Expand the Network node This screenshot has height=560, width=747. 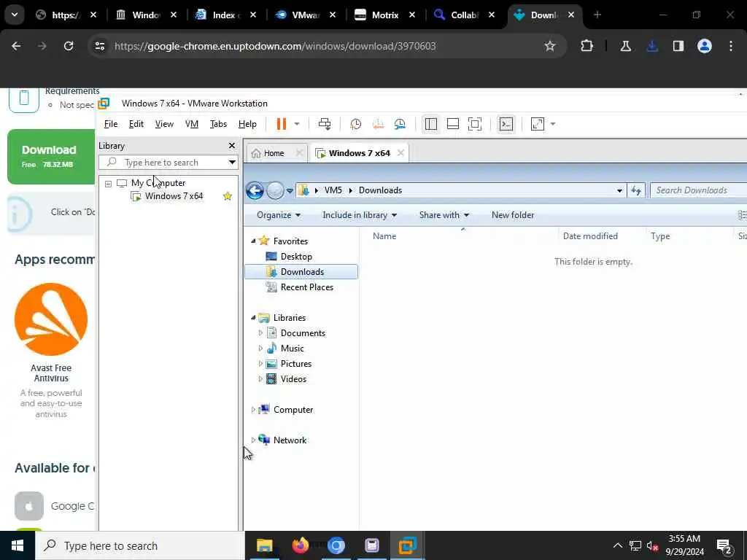click(x=253, y=440)
